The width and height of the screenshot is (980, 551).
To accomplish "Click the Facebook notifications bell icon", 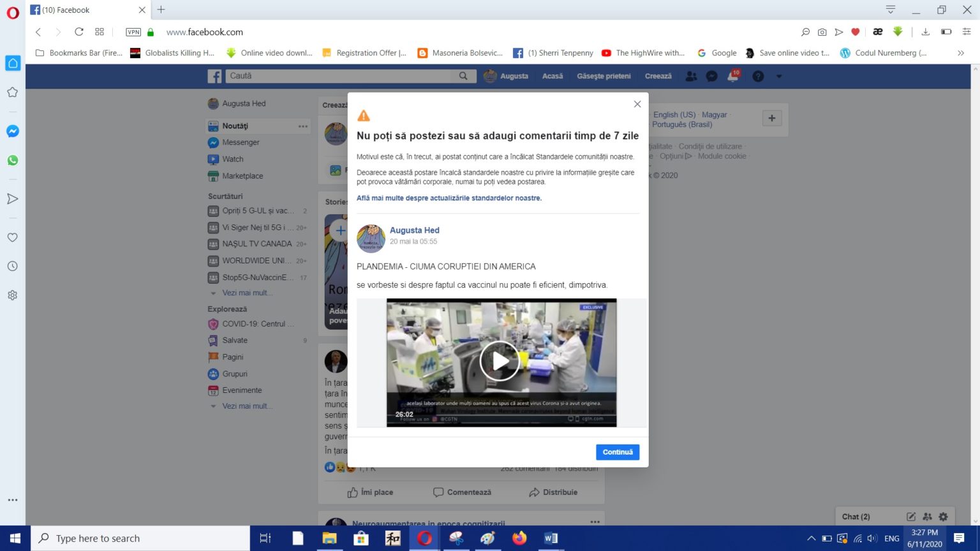I will click(733, 77).
